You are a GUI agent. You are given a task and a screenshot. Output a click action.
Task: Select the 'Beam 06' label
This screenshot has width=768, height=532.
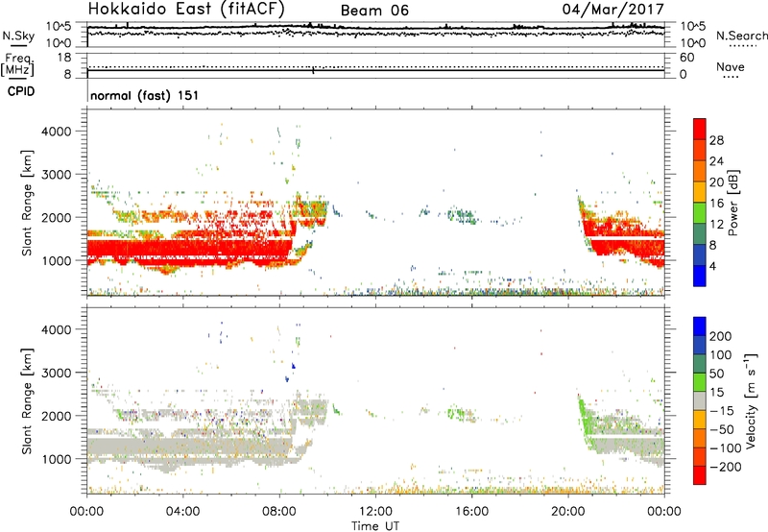click(374, 11)
